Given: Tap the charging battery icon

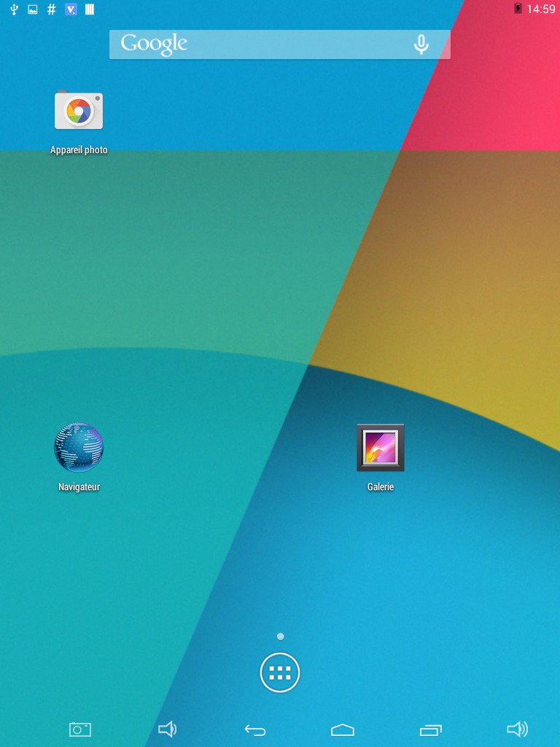Looking at the screenshot, I should coord(518,9).
